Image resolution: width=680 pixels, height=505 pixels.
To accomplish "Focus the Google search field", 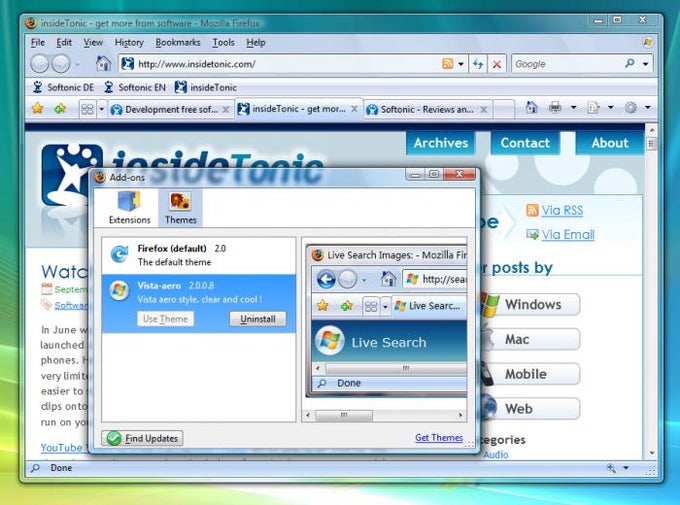I will (x=567, y=64).
